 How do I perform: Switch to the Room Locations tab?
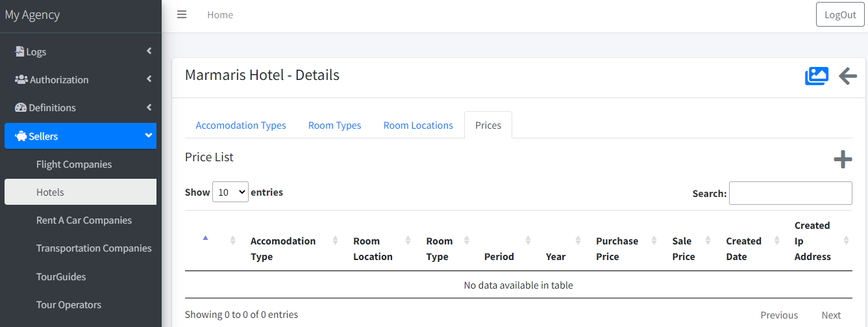click(x=418, y=125)
